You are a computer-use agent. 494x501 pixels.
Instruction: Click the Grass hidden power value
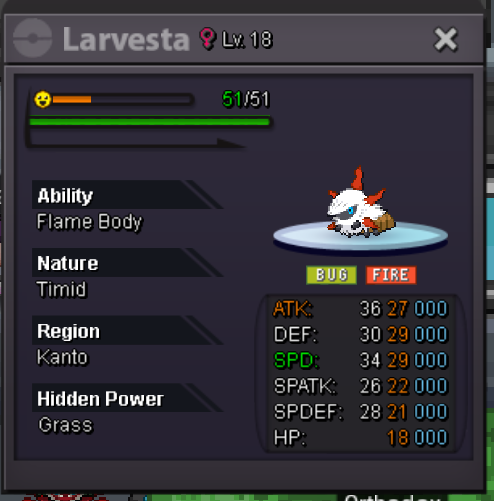[x=65, y=425]
